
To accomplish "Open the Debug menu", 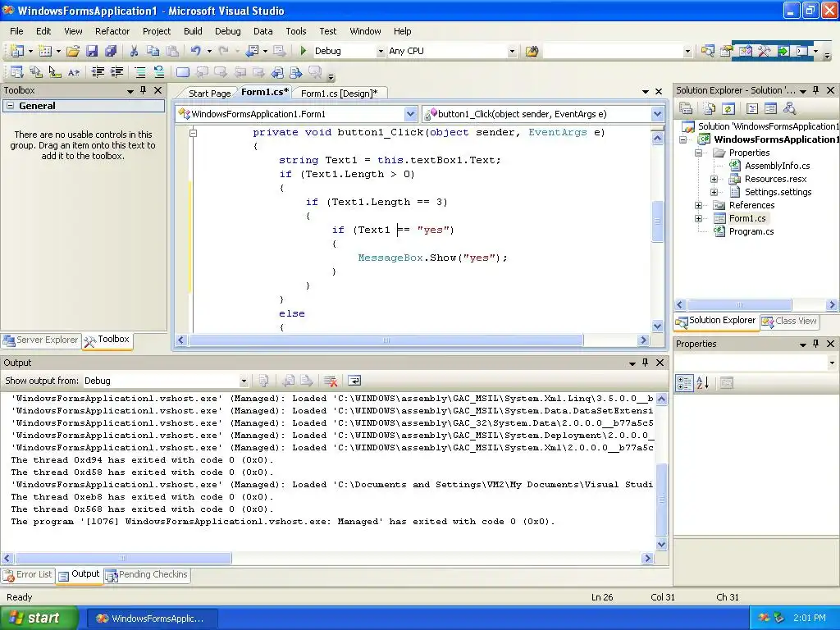I will point(228,31).
